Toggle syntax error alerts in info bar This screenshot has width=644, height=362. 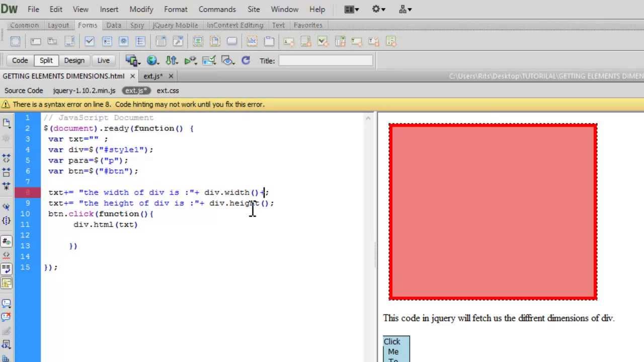pos(6,283)
